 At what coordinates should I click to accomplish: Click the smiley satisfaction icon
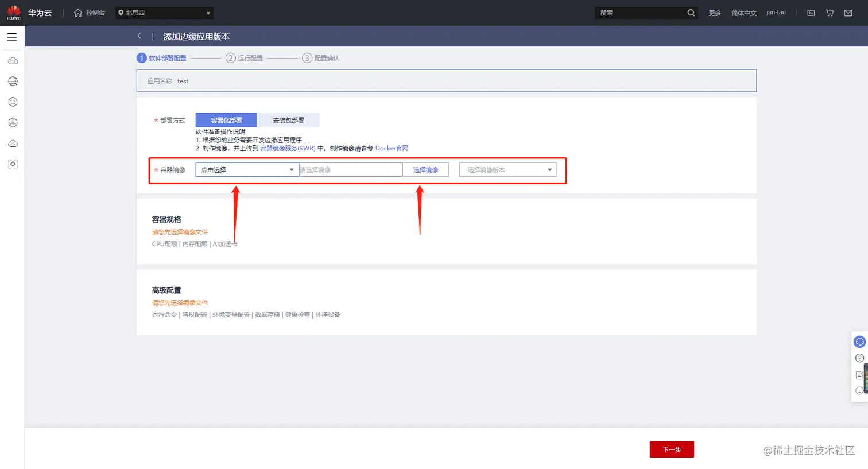[x=859, y=390]
